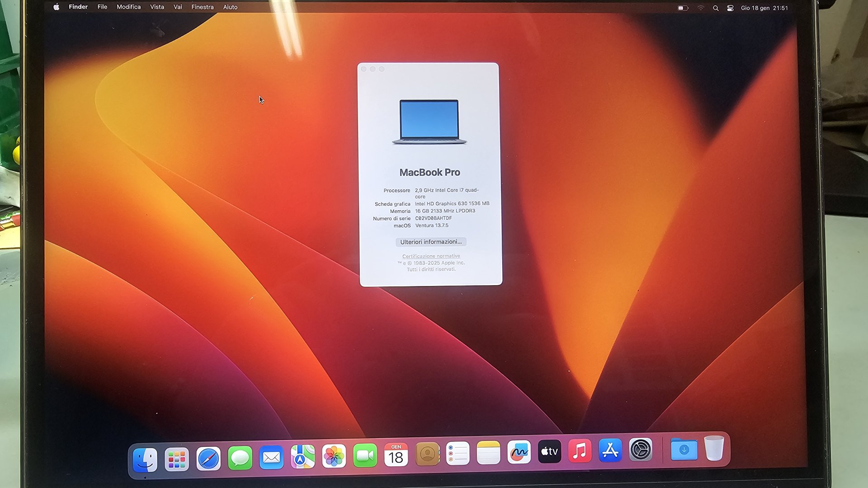Screen dimensions: 868x488
Task: Open the Downloads folder in Dock
Action: [684, 449]
